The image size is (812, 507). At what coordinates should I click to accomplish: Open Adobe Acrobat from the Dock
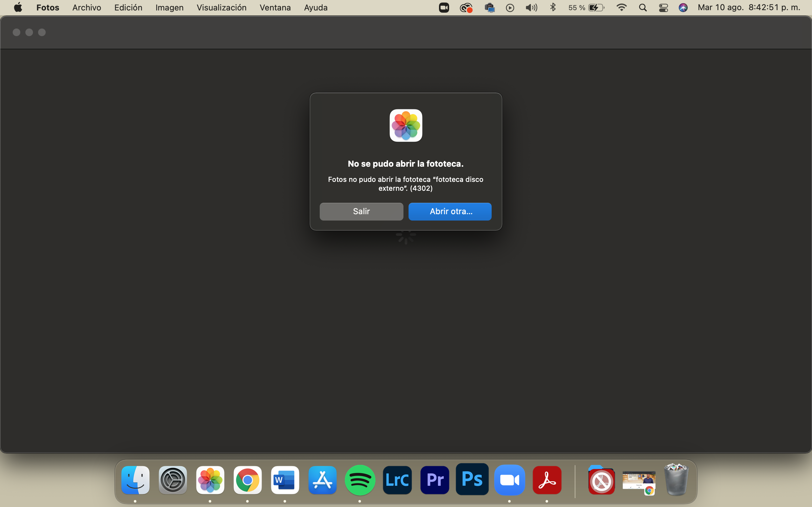547,480
